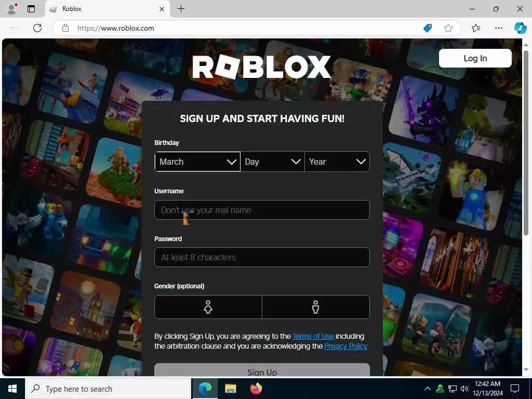Click the green user tray icon
The image size is (532, 399).
tap(440, 389)
